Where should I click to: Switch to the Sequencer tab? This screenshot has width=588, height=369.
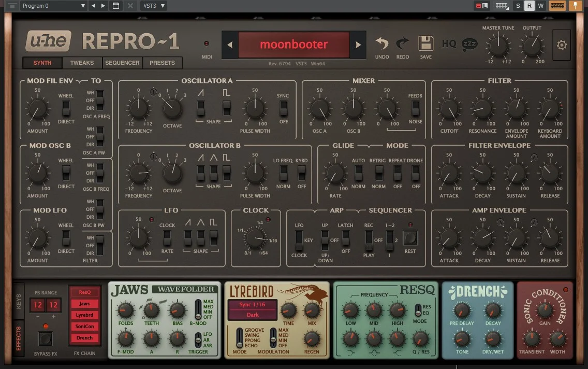click(x=122, y=63)
